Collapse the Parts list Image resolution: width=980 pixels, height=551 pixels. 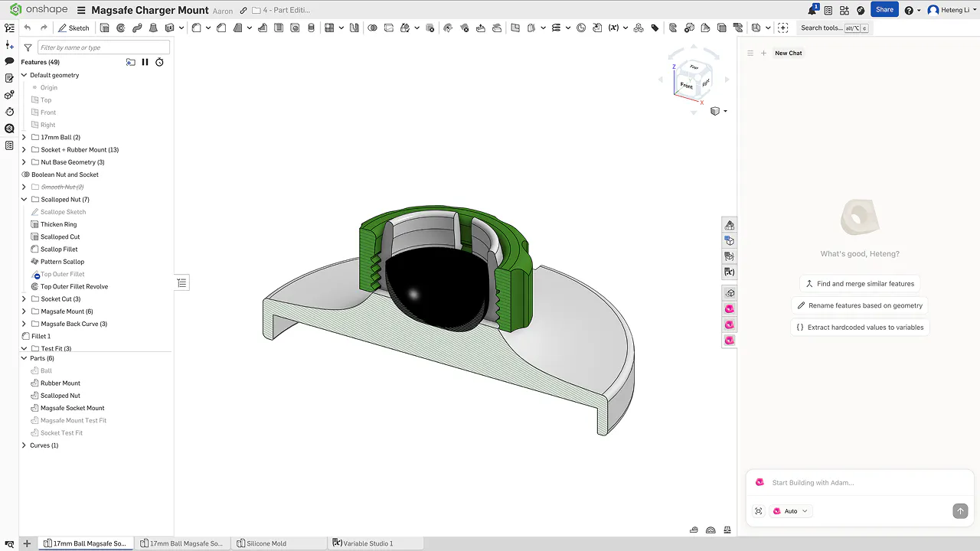(x=24, y=358)
